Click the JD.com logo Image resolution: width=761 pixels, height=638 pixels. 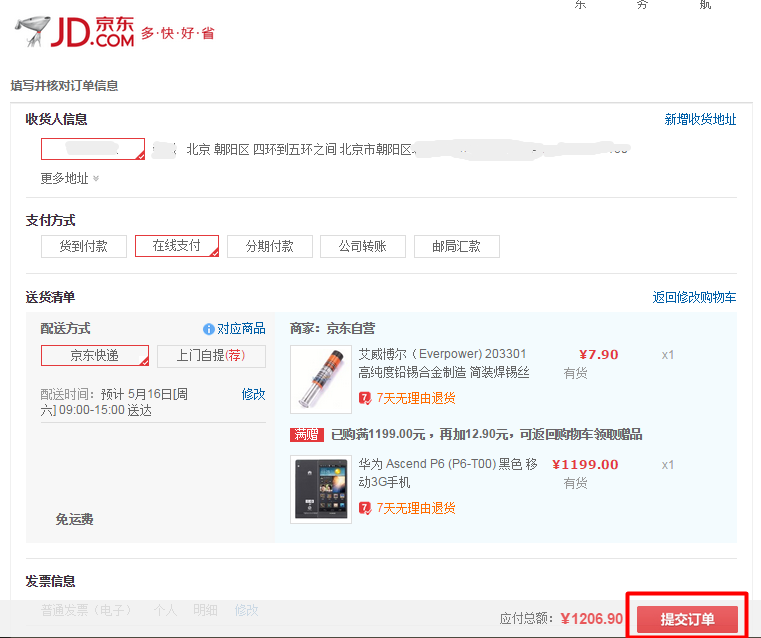pyautogui.click(x=74, y=32)
